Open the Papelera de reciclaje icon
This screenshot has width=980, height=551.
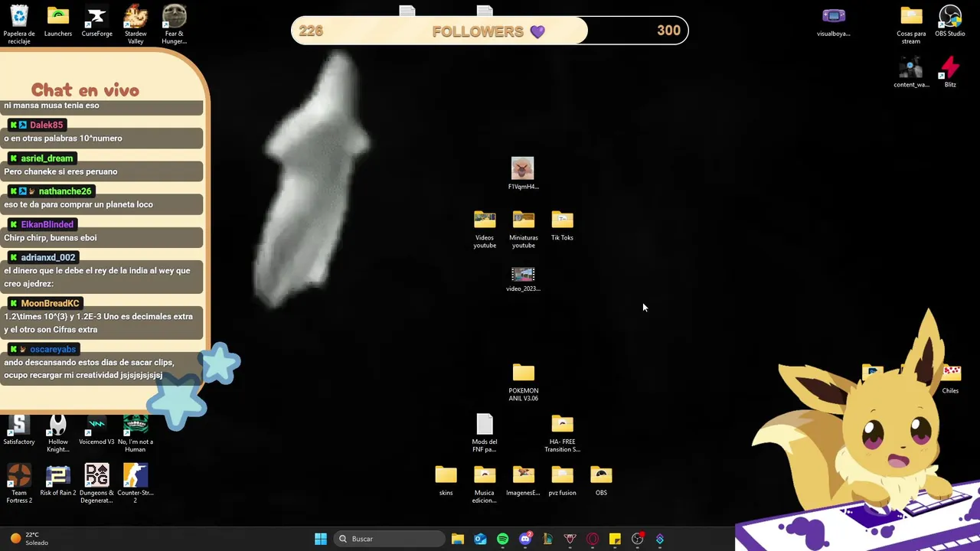click(x=19, y=24)
